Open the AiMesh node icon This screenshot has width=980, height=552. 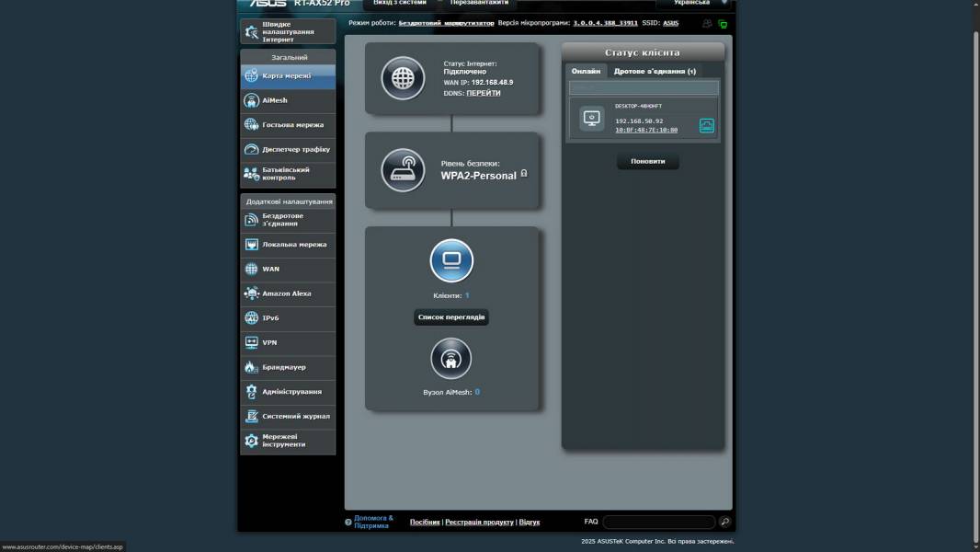pos(450,359)
